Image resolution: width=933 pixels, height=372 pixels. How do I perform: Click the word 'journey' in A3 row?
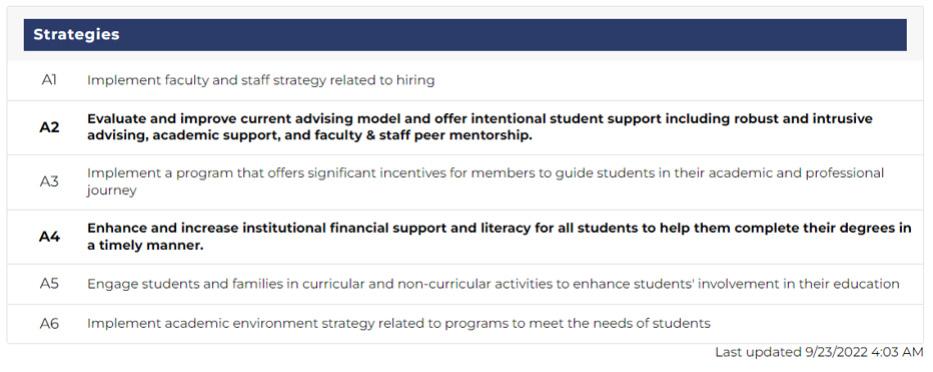pos(112,190)
